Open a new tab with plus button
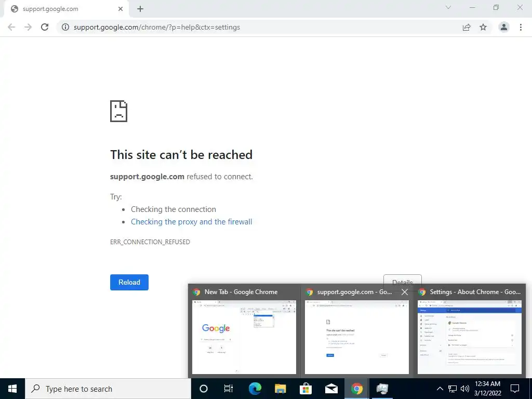Screen dimensions: 532x399 (140, 9)
